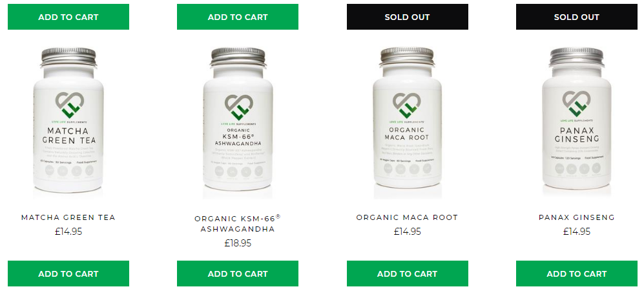
Task: Add Panax Ginseng to cart below its price
Action: 577,274
